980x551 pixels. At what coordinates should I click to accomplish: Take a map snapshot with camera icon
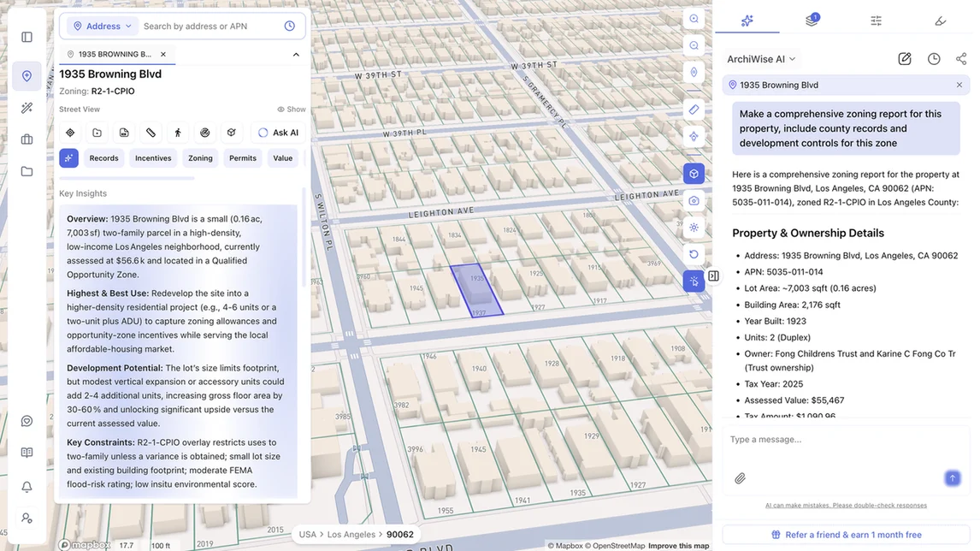pos(694,201)
